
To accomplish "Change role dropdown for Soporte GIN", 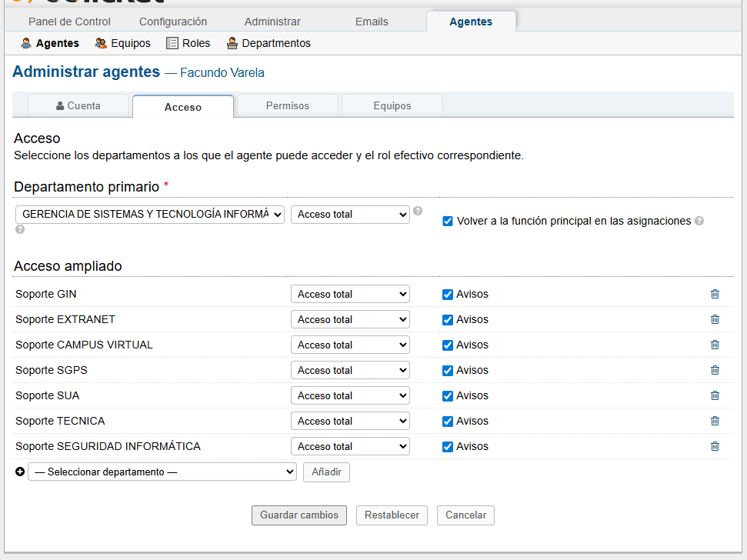I will pos(350,294).
